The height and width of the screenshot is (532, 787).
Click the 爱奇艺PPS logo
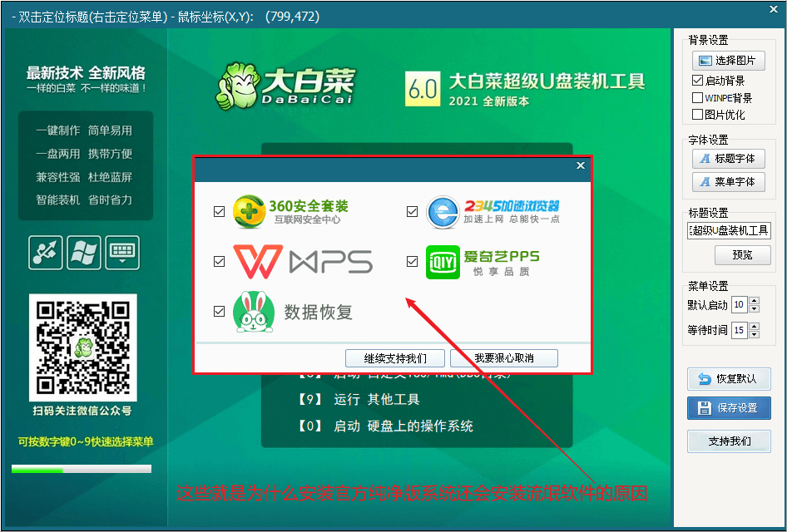point(483,262)
